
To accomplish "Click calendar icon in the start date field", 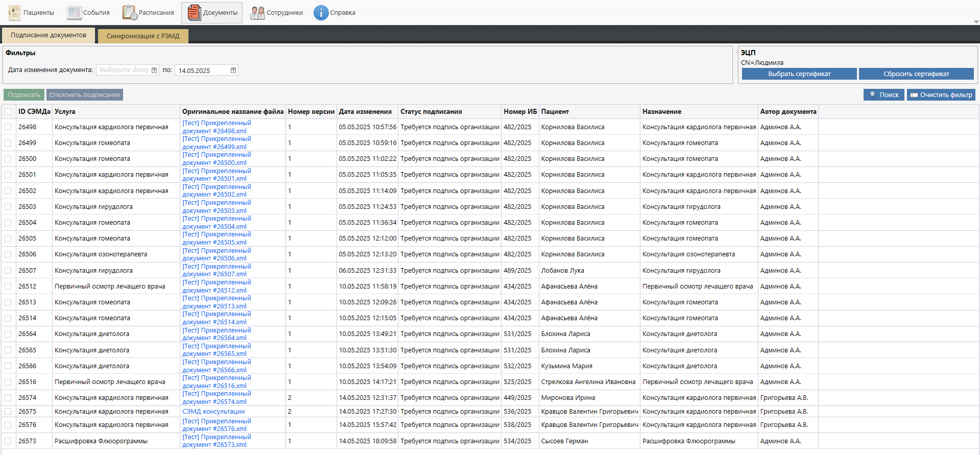I will point(154,70).
